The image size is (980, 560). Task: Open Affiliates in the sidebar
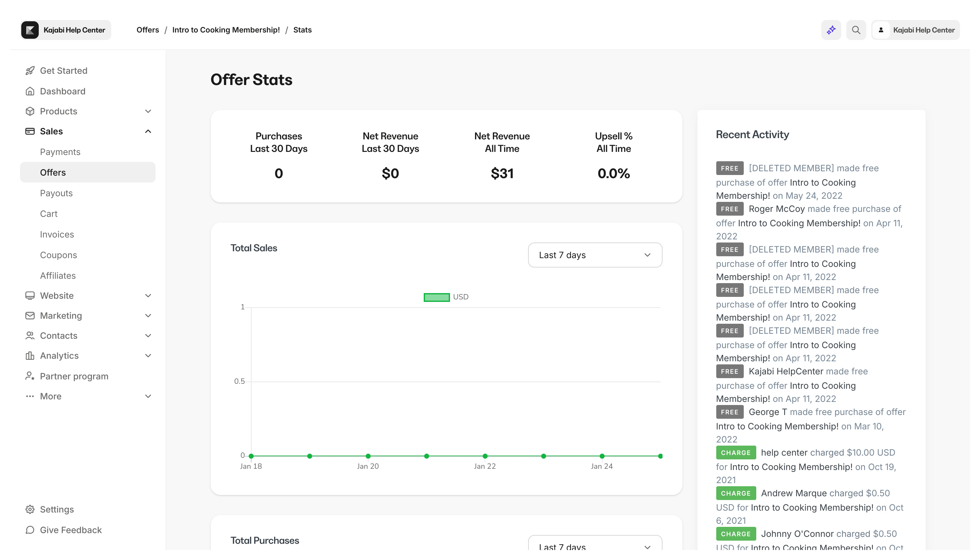click(x=58, y=276)
